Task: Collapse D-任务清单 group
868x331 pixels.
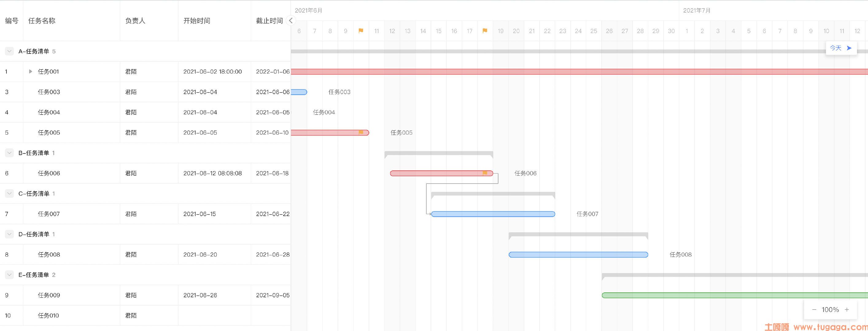Action: coord(9,234)
